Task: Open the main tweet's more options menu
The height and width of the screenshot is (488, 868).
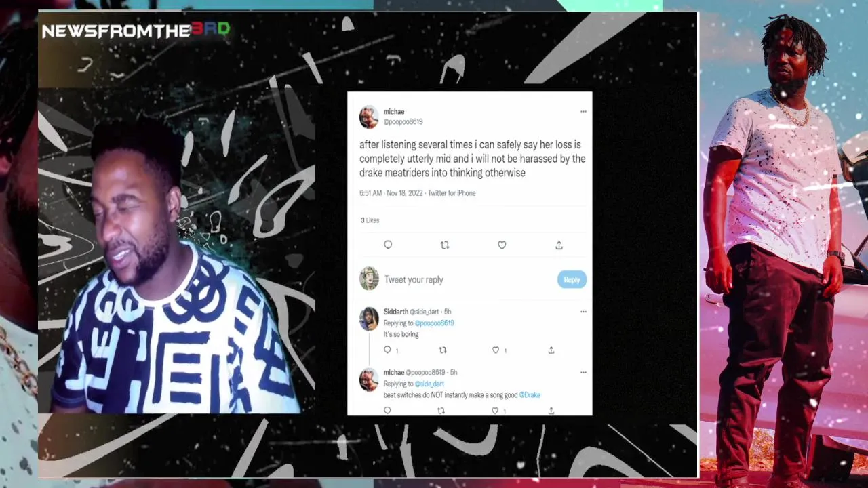Action: point(583,112)
